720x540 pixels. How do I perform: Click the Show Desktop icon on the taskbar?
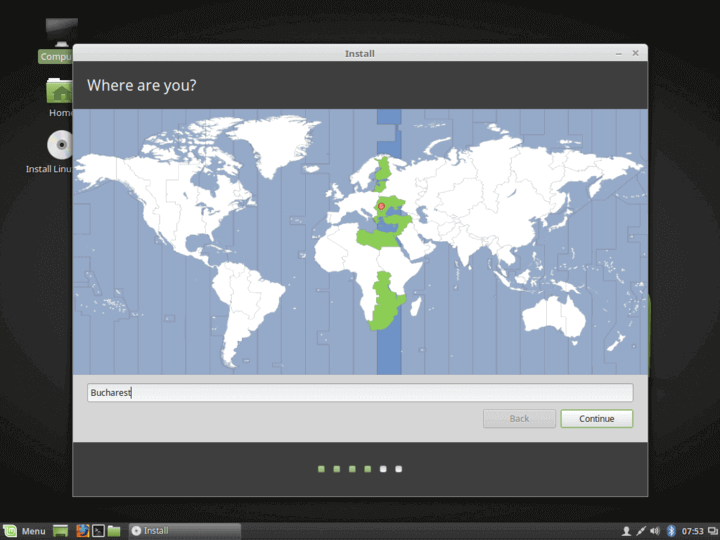point(60,531)
